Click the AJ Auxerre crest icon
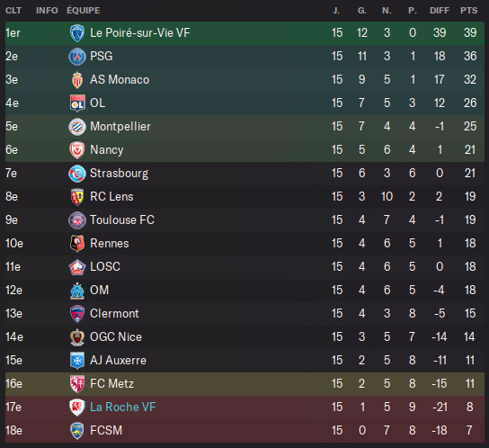Screen dimensions: 489x448 tap(77, 361)
